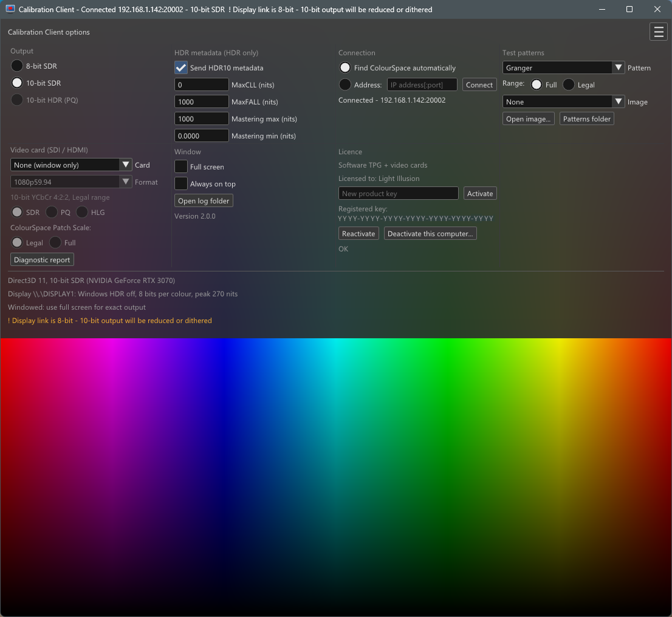Open the Patterns folder
Image resolution: width=672 pixels, height=617 pixels.
pyautogui.click(x=587, y=118)
